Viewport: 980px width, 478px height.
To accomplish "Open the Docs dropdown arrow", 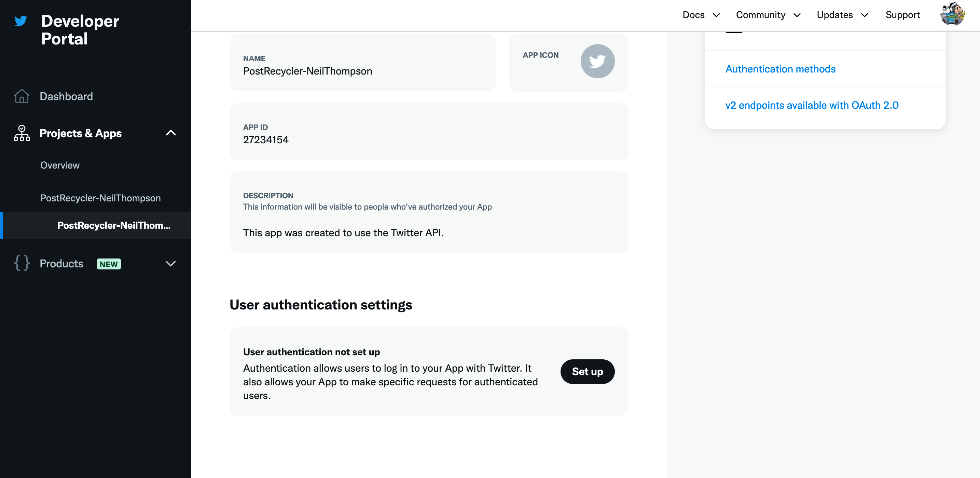I will point(716,15).
